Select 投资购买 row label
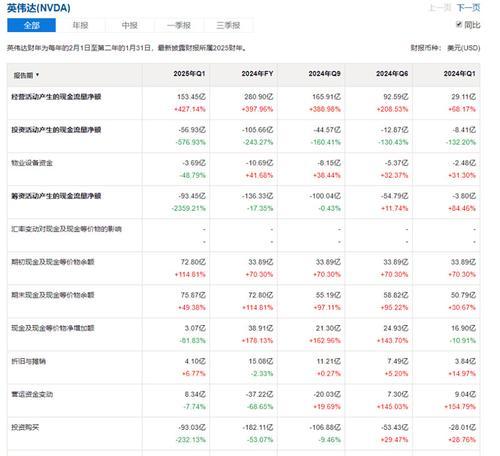The width and height of the screenshot is (500, 456). pyautogui.click(x=25, y=427)
